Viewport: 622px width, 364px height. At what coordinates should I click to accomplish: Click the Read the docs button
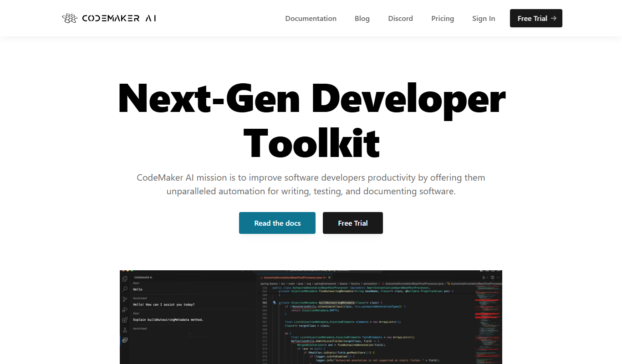click(277, 223)
